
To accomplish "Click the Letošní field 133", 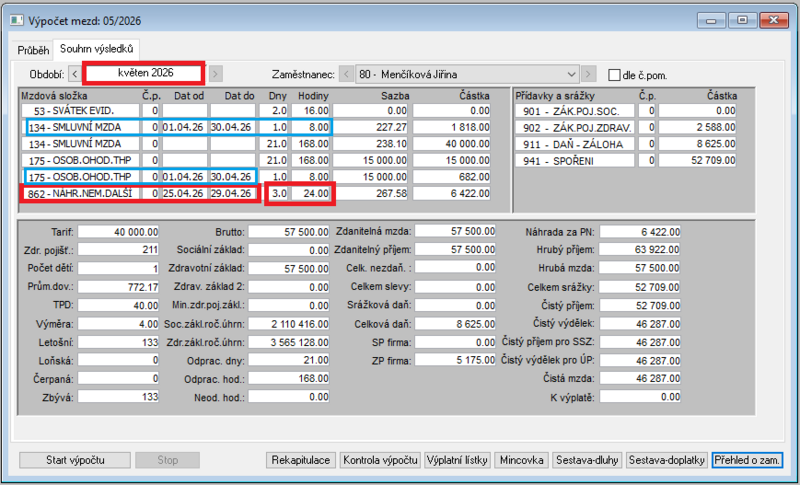I will click(118, 342).
